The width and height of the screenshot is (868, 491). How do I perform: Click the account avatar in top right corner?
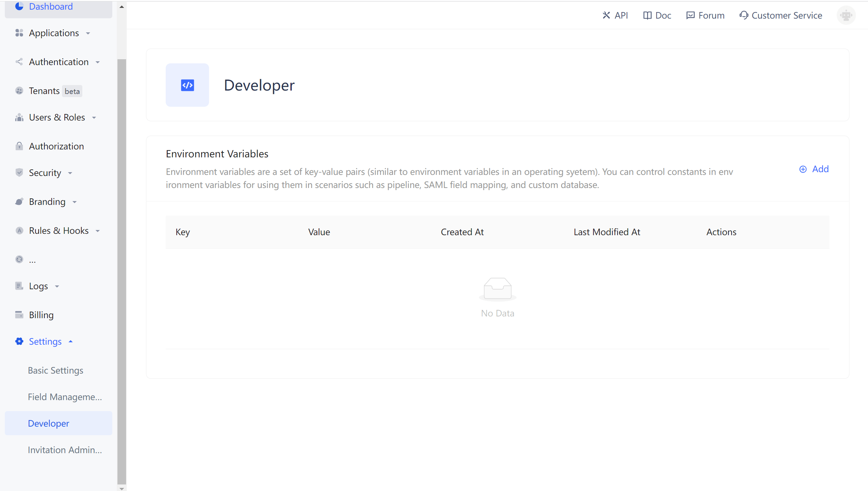(847, 15)
